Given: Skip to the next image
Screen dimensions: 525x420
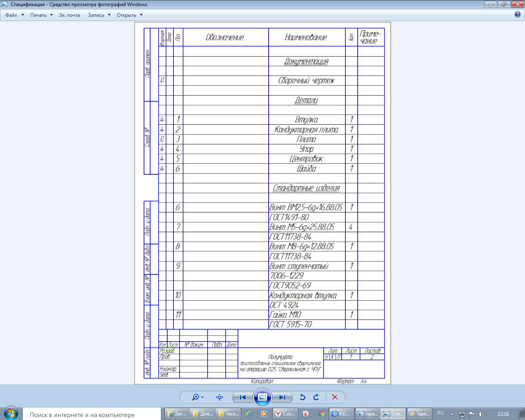Looking at the screenshot, I should click(x=282, y=397).
